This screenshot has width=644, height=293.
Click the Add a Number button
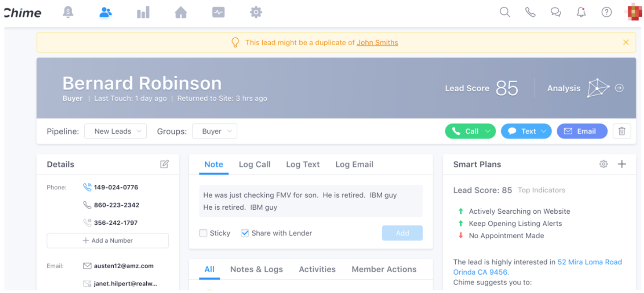[107, 240]
